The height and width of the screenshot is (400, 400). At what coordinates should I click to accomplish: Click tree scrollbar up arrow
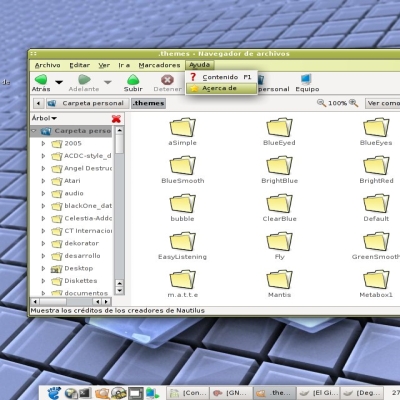[119, 130]
